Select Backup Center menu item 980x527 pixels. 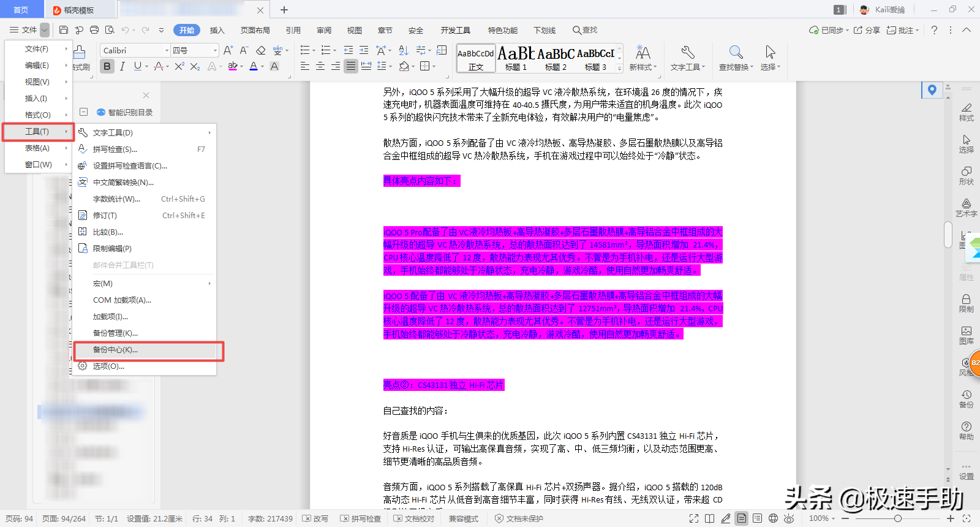pos(145,349)
